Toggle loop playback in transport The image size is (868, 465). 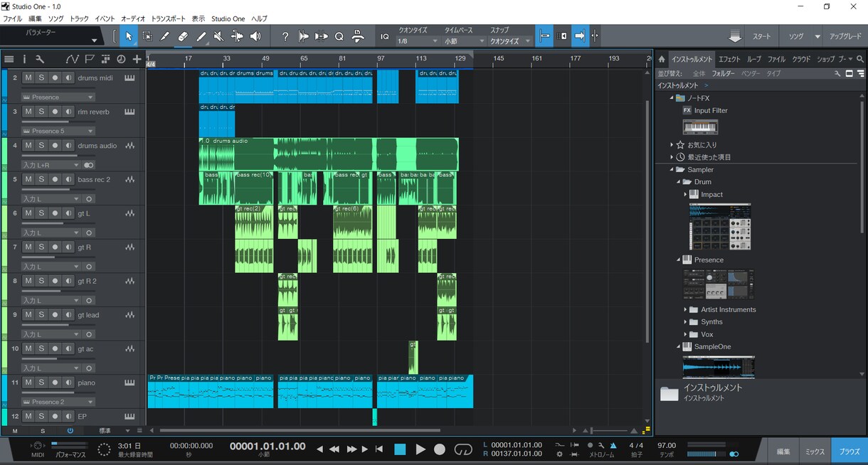pyautogui.click(x=463, y=449)
